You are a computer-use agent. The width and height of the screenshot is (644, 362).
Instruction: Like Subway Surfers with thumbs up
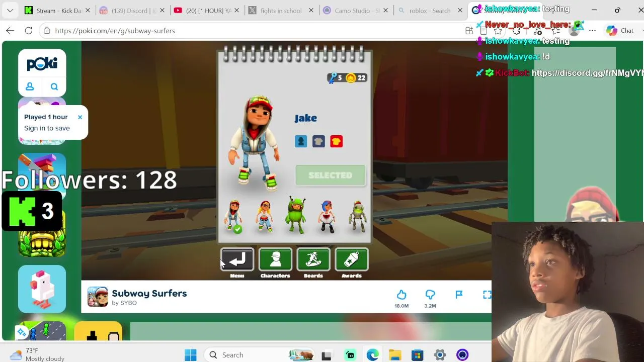point(401,295)
